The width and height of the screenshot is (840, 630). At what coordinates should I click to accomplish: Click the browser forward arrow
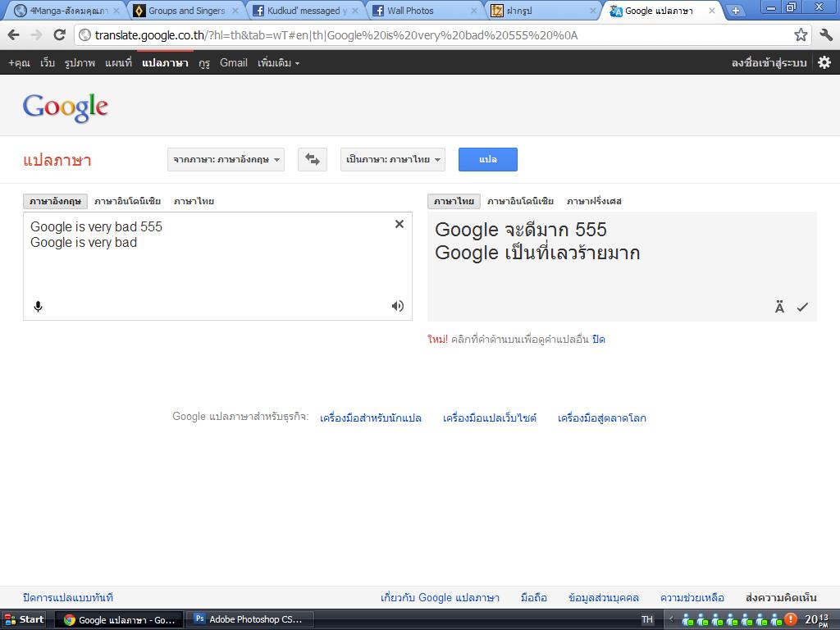(x=36, y=35)
